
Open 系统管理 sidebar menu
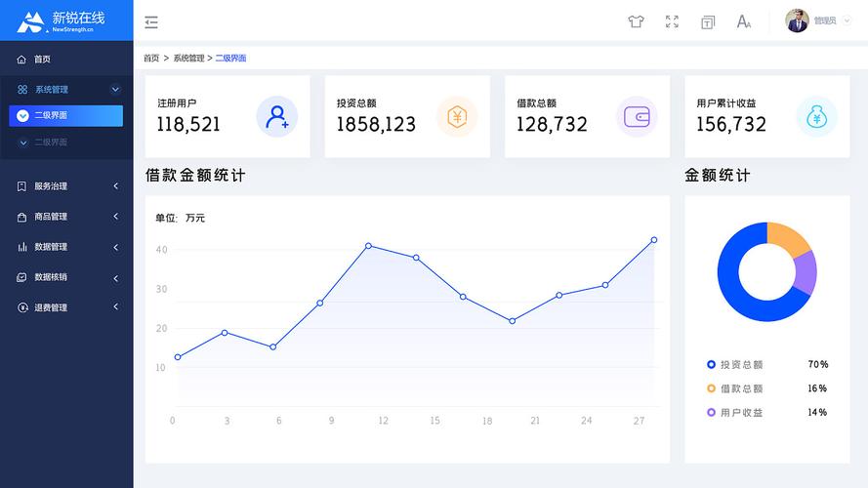[66, 89]
